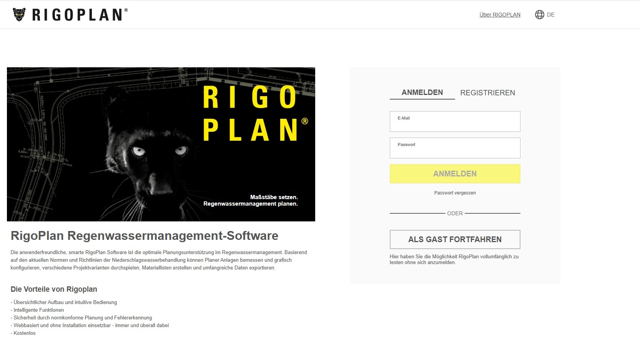Click the RigoPlan panther banner image
Screen dimensions: 640x364
click(x=161, y=144)
